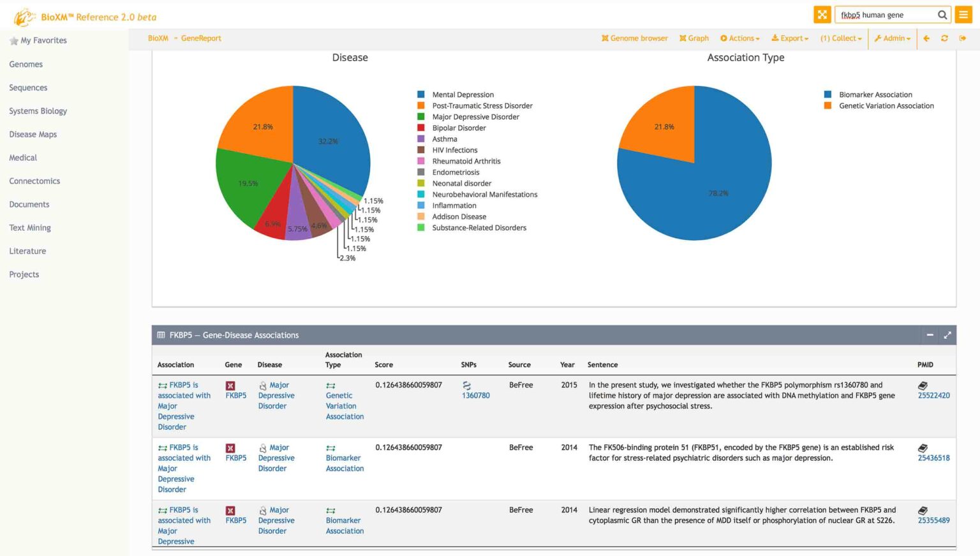Open PMID 25522420 literature link
980x556 pixels.
[933, 395]
